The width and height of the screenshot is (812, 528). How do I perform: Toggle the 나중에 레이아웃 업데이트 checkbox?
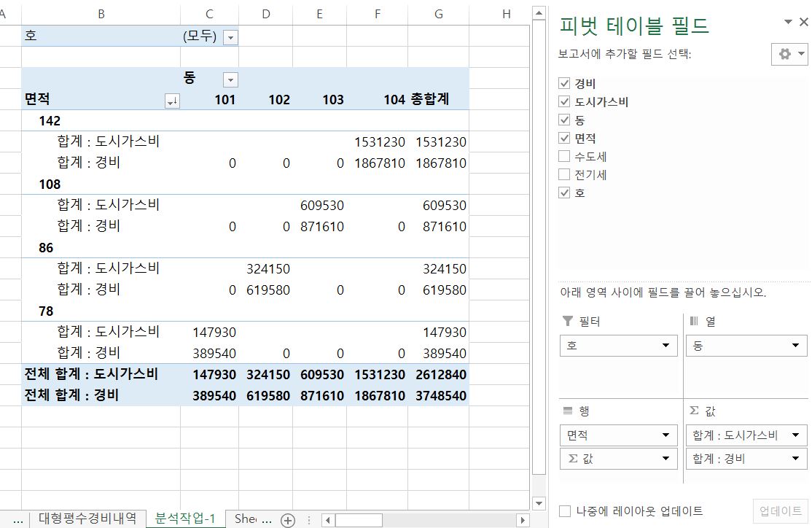[x=564, y=511]
